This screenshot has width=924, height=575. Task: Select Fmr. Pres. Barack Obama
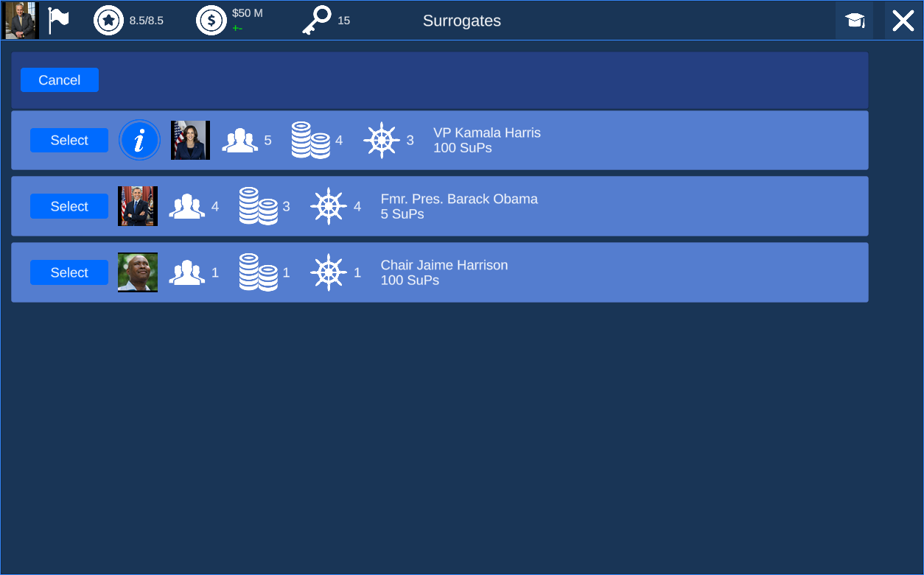[x=69, y=207]
